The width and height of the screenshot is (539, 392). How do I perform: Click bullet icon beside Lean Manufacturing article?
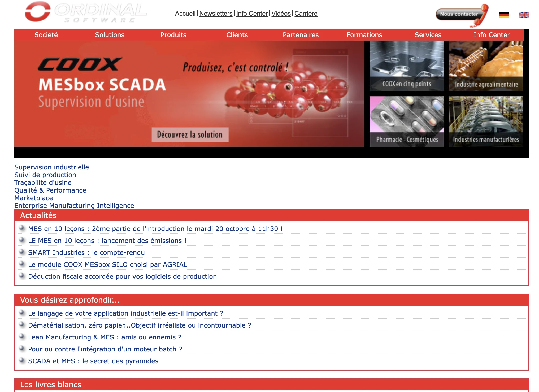tap(22, 337)
